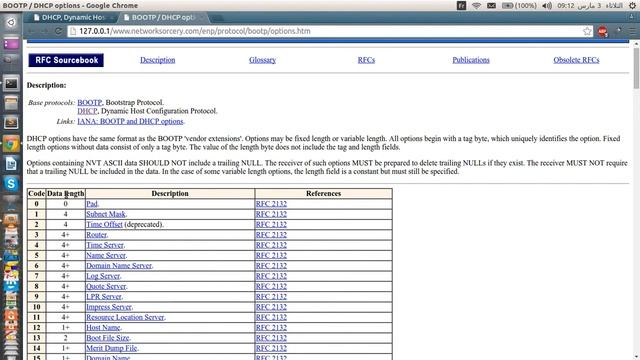Viewport: 640px width, 360px height.
Task: Open the Obsolete RFCs navigation link
Action: click(576, 60)
